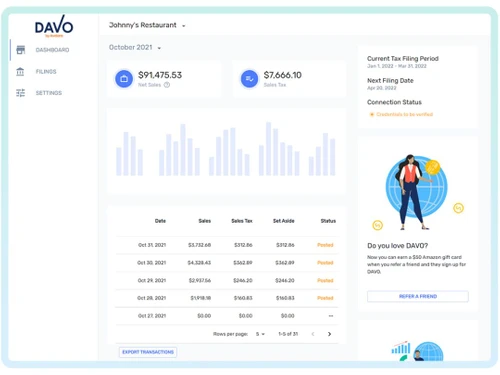
Task: Click the $7,666.10 sales tax total
Action: click(283, 75)
